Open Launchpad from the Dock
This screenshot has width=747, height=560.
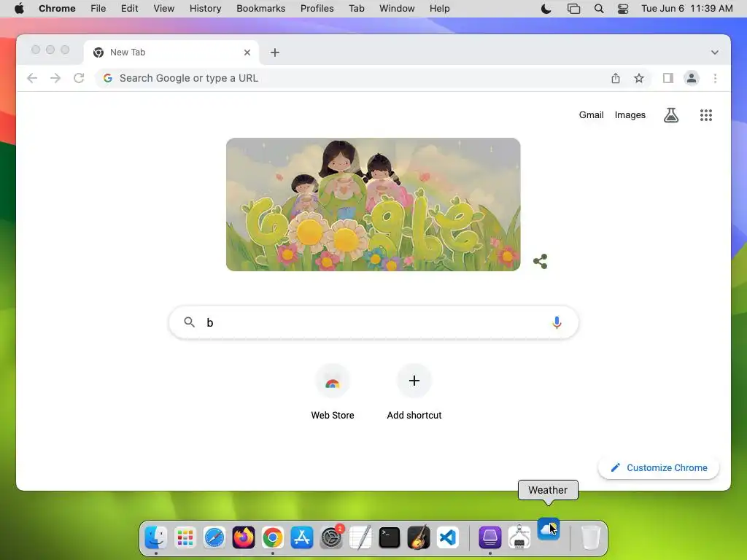[x=185, y=537]
